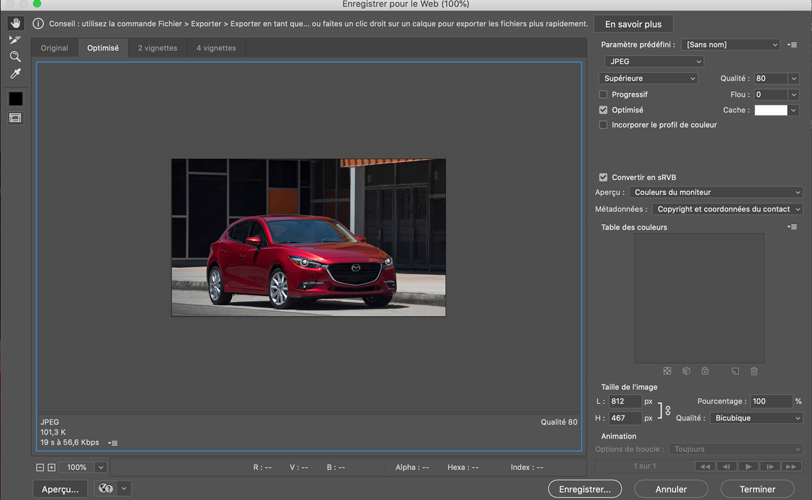Screen dimensions: 812x500
Task: Select the Eyedropper tool
Action: point(15,73)
